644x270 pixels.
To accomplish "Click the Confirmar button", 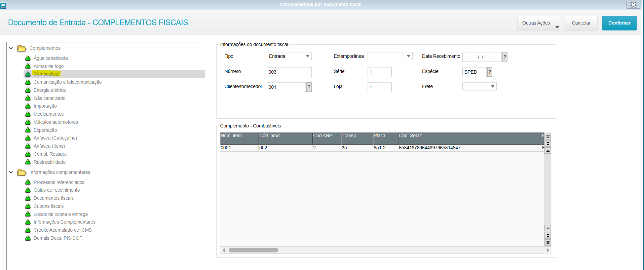I will pyautogui.click(x=619, y=23).
